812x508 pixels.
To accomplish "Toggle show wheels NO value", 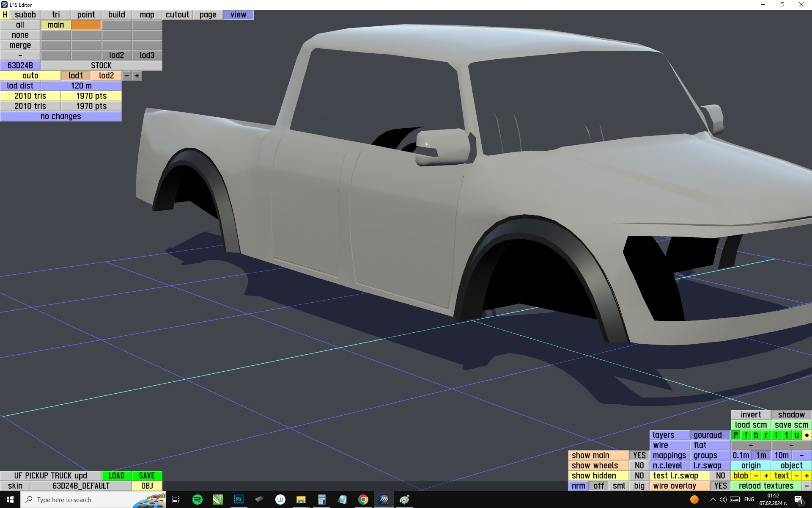I will point(639,465).
